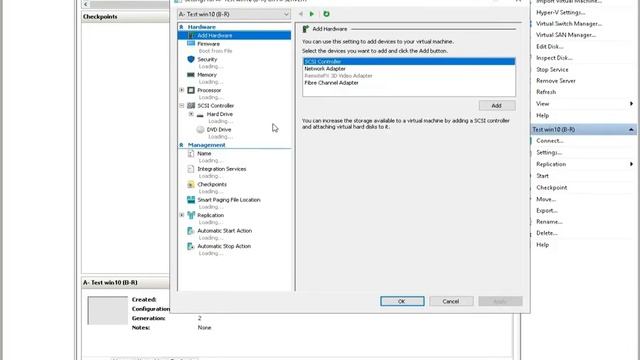Click the VM thumbnail preview in details pane
This screenshot has height=360, width=640.
pyautogui.click(x=108, y=311)
